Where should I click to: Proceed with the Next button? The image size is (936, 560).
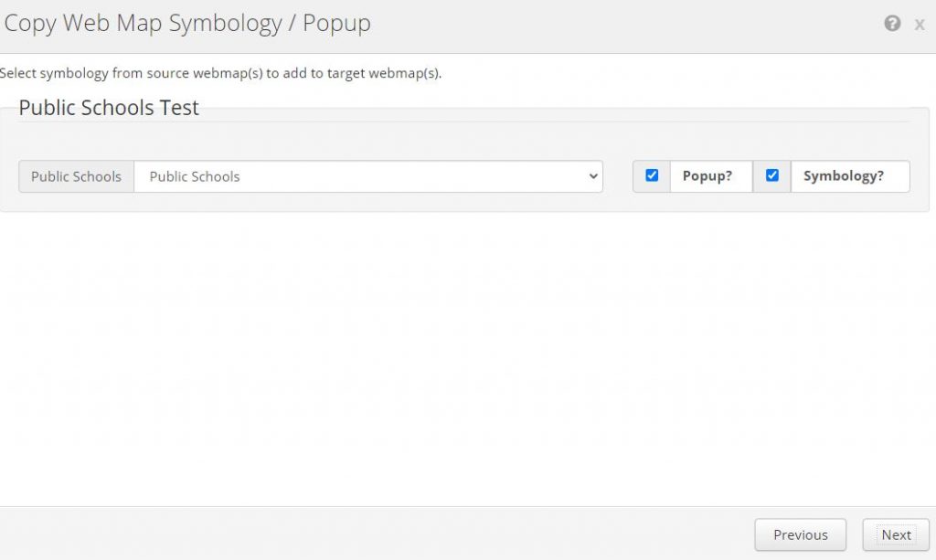896,535
